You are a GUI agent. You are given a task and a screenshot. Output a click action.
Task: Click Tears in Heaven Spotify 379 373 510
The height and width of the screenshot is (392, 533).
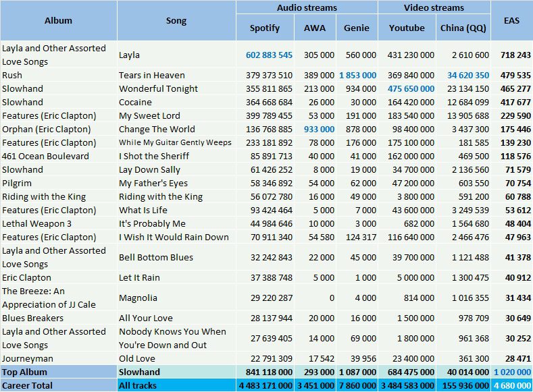coord(269,75)
